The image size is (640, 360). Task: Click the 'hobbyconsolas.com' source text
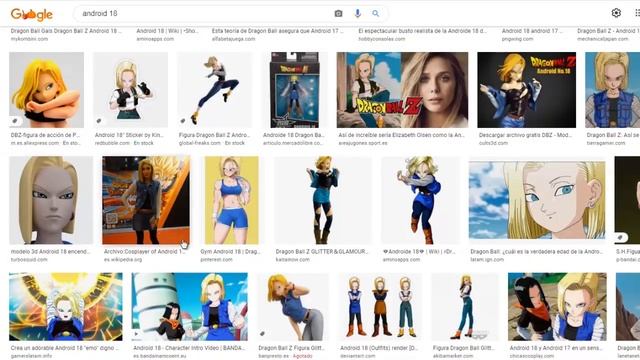click(x=382, y=39)
